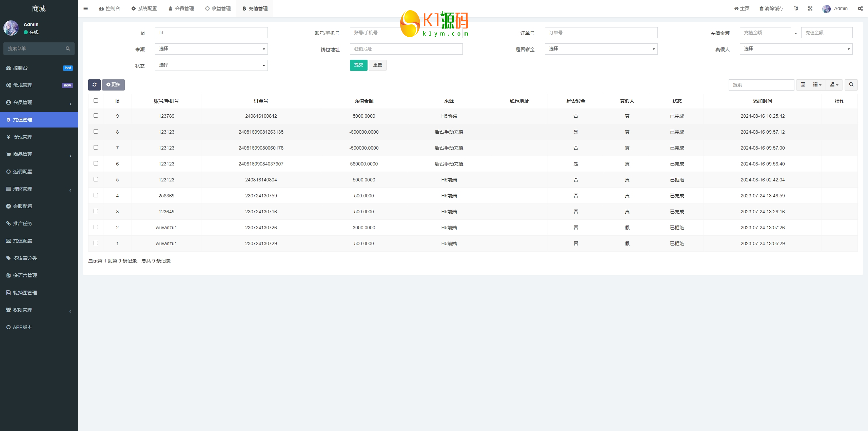Open the 来源 select dropdown
This screenshot has height=431, width=868.
coord(211,49)
